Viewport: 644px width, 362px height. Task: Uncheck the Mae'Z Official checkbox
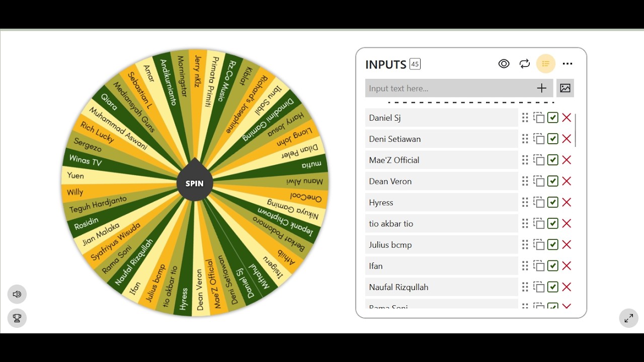click(x=552, y=160)
